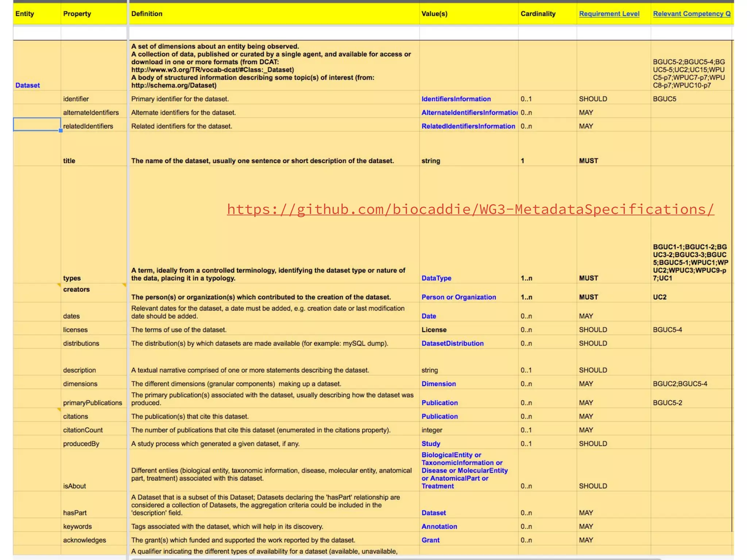Select the Cardinality column header
This screenshot has height=560, width=747.
(547, 14)
